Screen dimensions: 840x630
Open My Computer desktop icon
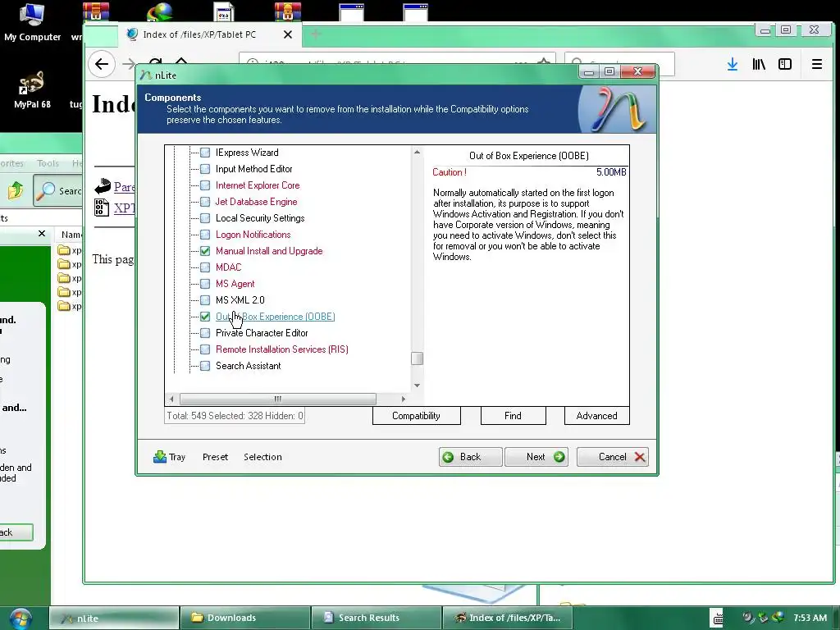pos(32,22)
